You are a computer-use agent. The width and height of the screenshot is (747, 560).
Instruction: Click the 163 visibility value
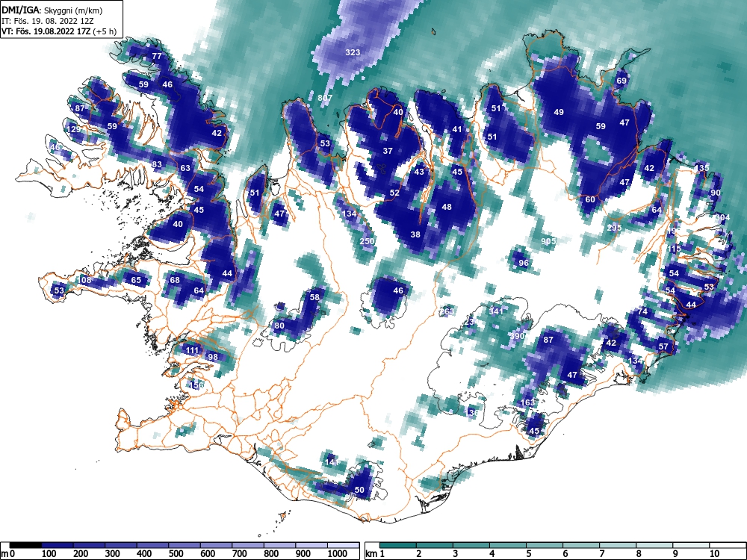point(527,403)
